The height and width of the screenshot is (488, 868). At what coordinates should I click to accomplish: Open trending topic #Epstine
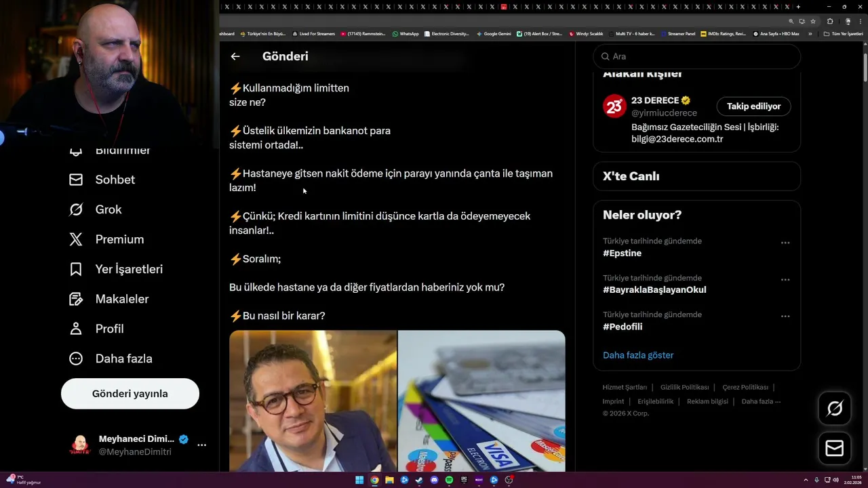tap(622, 253)
